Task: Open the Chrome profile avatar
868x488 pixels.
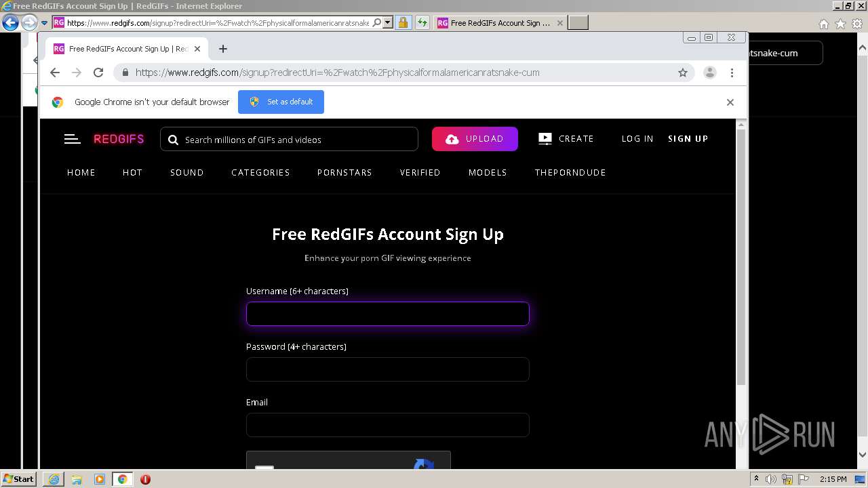Action: pos(710,73)
